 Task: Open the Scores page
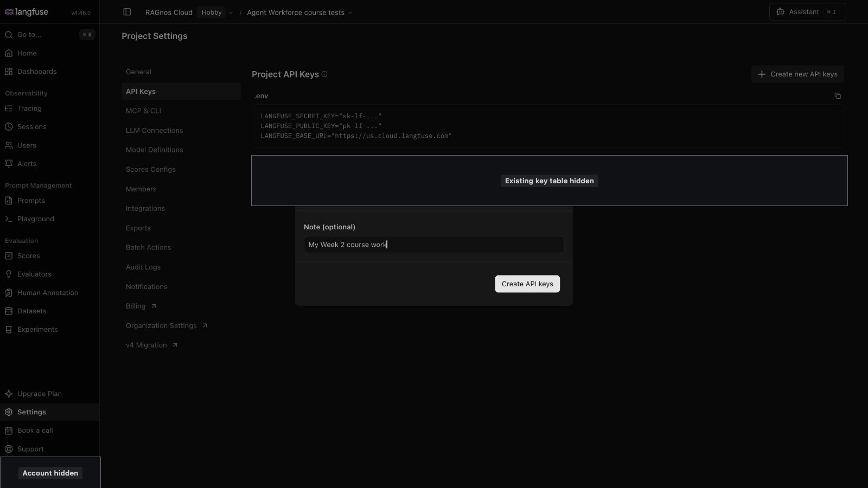tap(49, 256)
